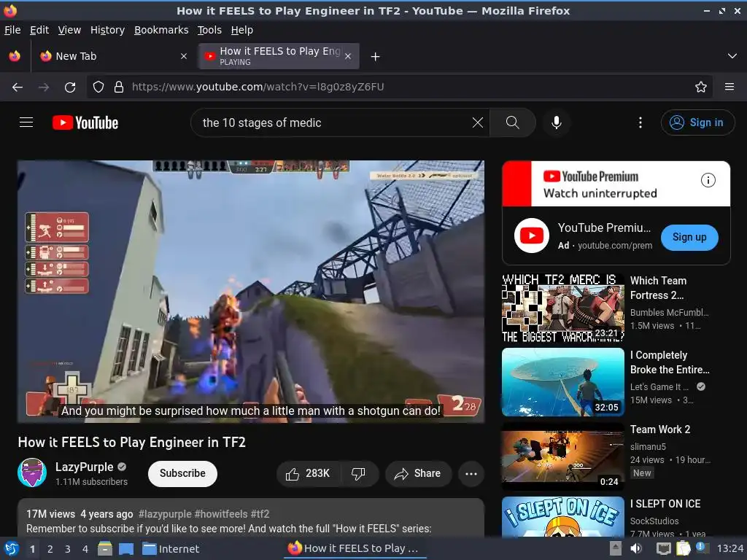Screen dimensions: 747x560
Task: Open the system start menu icon
Action: pos(12,548)
